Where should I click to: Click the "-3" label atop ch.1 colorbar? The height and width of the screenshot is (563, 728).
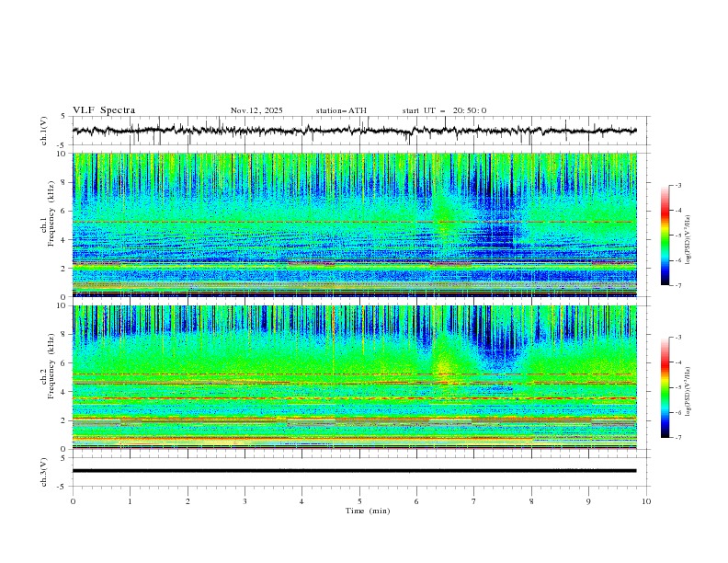[x=677, y=185]
